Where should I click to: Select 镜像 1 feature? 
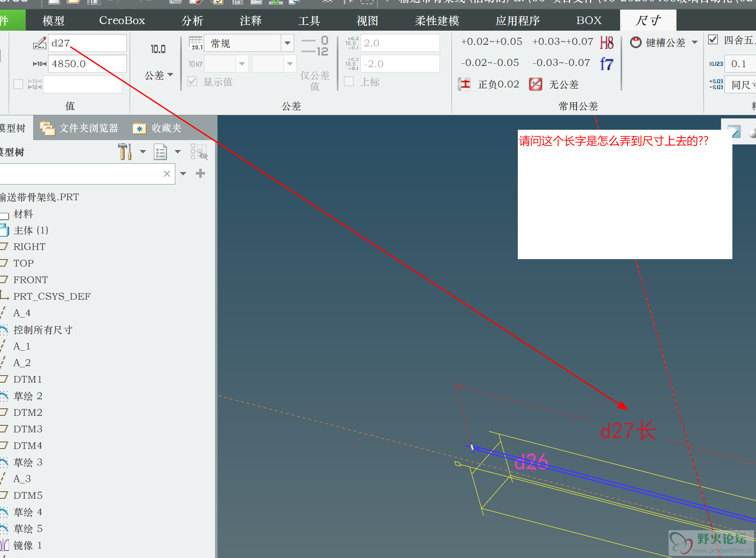[27, 545]
